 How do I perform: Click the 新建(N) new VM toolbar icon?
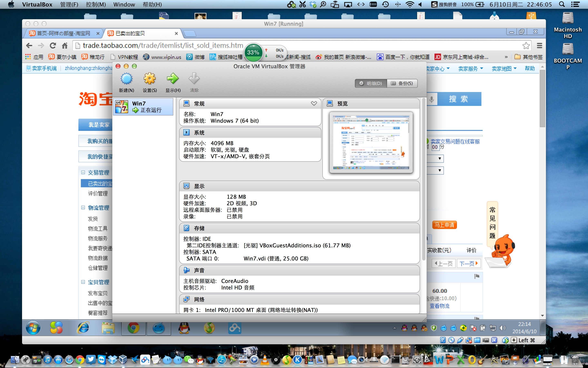(127, 79)
